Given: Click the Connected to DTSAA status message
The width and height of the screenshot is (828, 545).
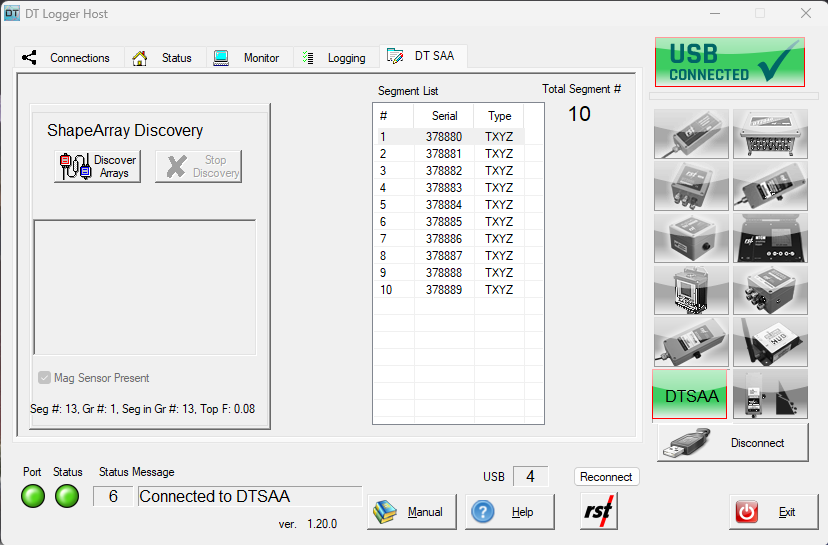Looking at the screenshot, I should [250, 496].
